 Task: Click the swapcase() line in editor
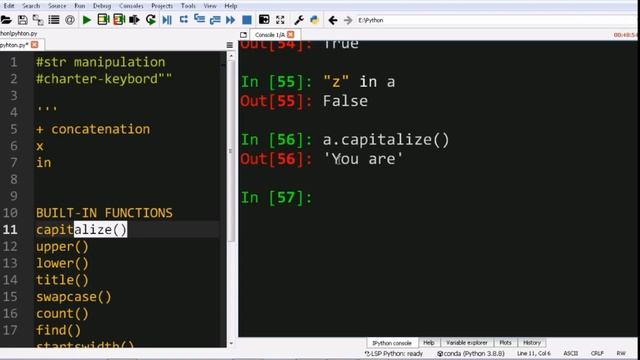point(73,297)
